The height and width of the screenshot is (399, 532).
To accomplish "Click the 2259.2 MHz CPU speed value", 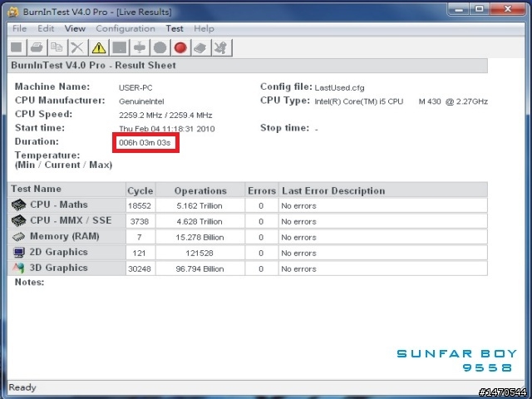I will pos(165,116).
